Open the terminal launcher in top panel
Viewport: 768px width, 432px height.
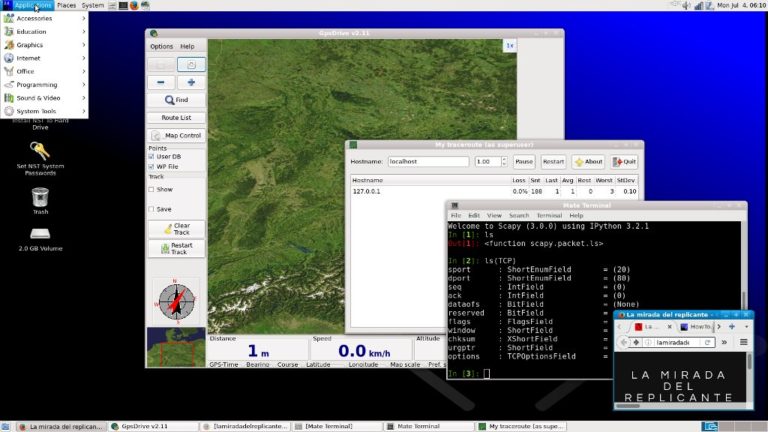pyautogui.click(x=123, y=5)
